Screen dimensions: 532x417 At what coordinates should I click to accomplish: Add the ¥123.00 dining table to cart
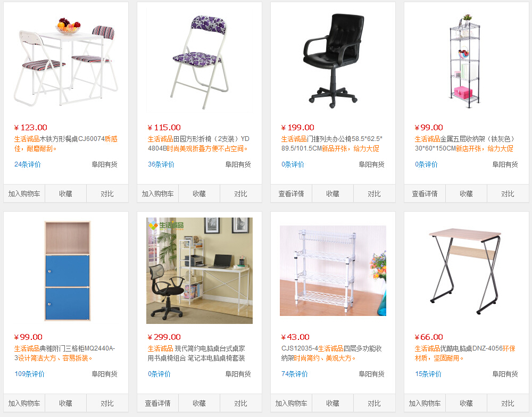pos(24,194)
